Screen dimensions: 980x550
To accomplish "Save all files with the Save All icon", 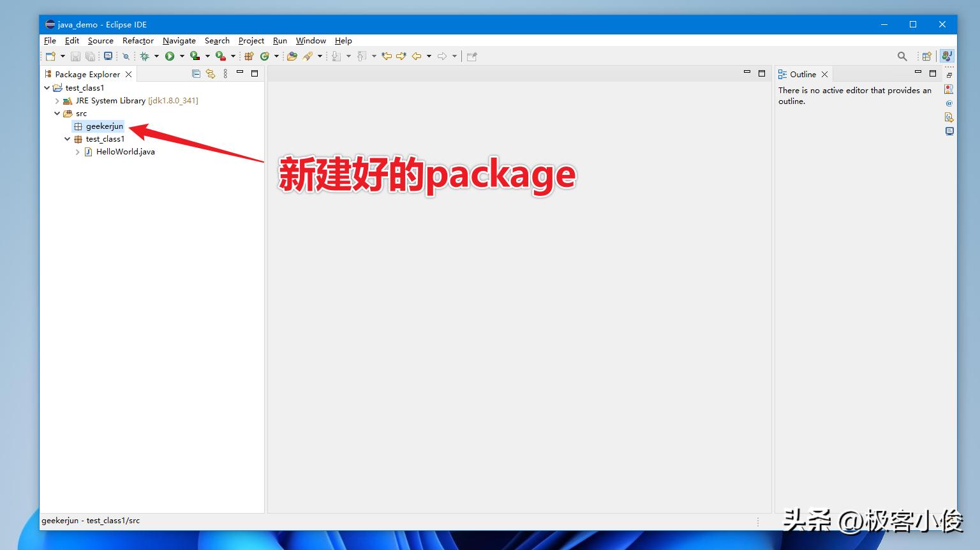I will (91, 56).
